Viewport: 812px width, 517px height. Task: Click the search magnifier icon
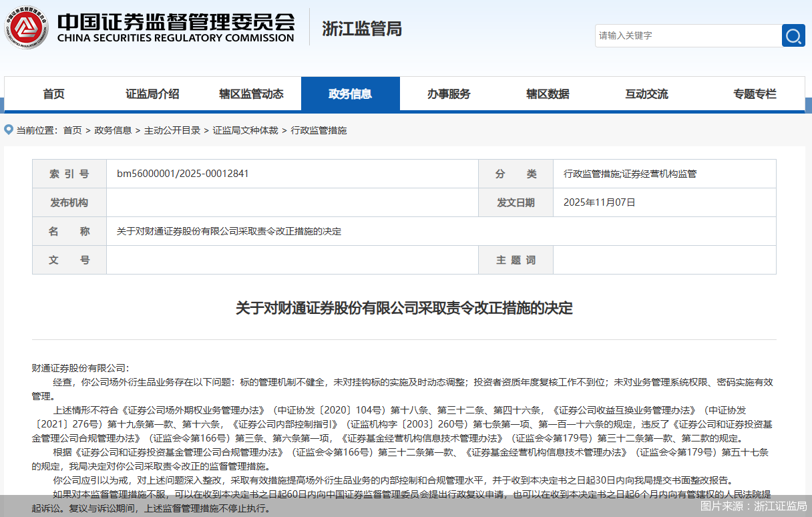[793, 35]
